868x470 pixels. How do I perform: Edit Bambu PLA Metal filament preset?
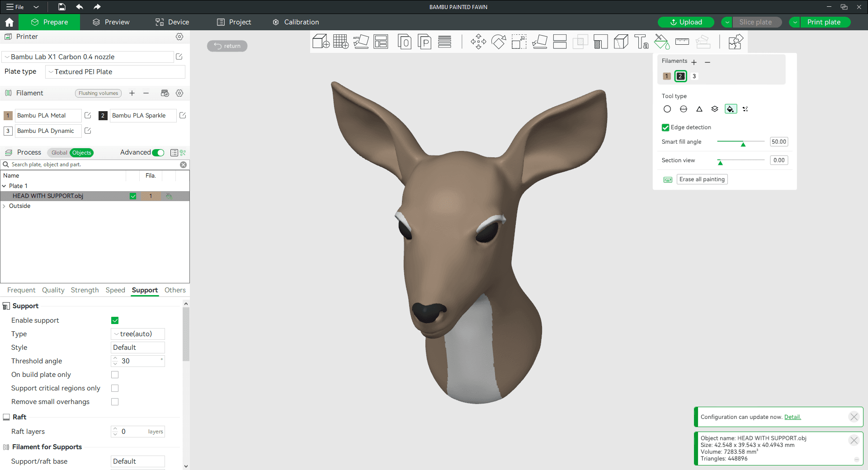tap(88, 116)
